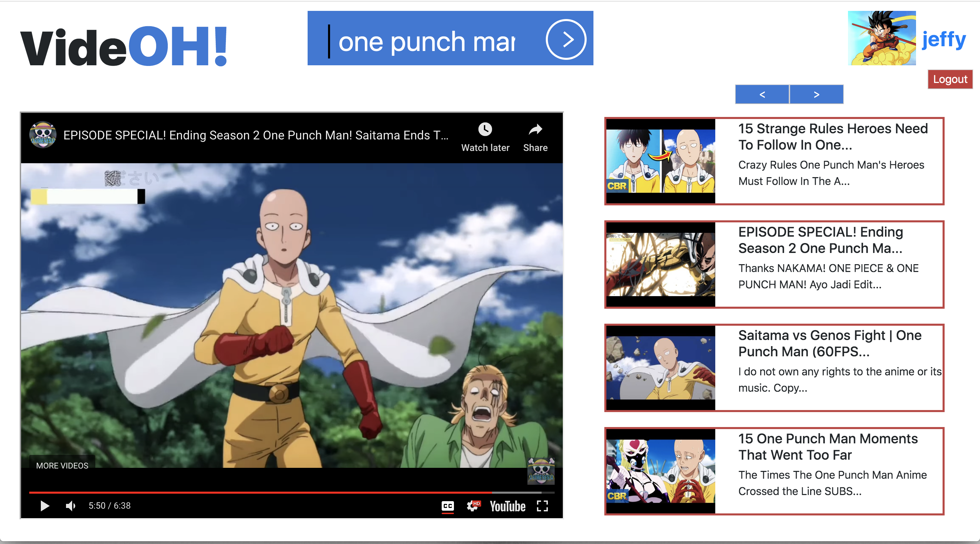This screenshot has height=544, width=980.
Task: Open 'Saitama vs Genos Fight' result title
Action: 830,344
